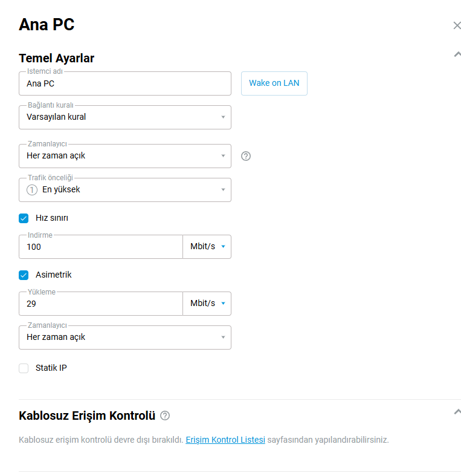This screenshot has height=476, width=461.
Task: Open help icon next to Kablosuz Erişim Kontrolü
Action: (165, 416)
